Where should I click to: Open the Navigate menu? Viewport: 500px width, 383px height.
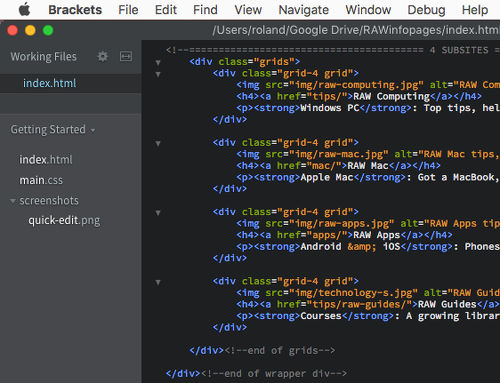pyautogui.click(x=304, y=10)
